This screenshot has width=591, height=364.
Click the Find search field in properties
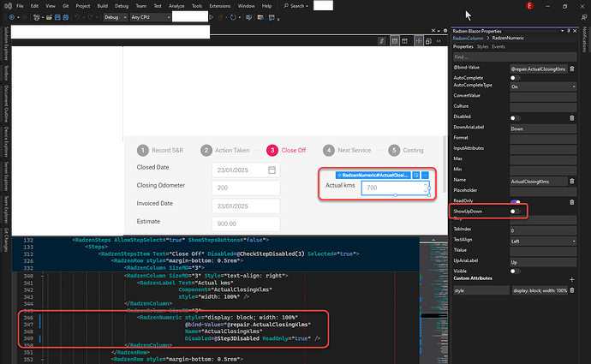[x=515, y=57]
